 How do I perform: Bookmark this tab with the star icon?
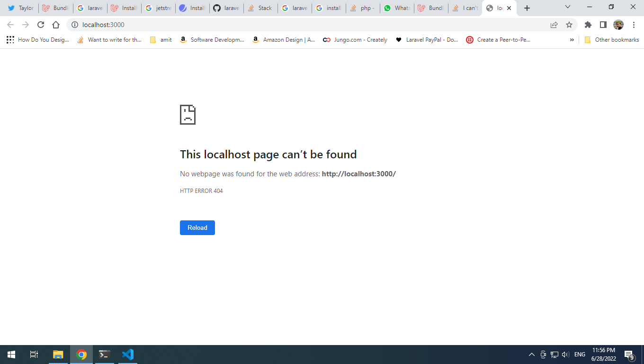point(569,25)
